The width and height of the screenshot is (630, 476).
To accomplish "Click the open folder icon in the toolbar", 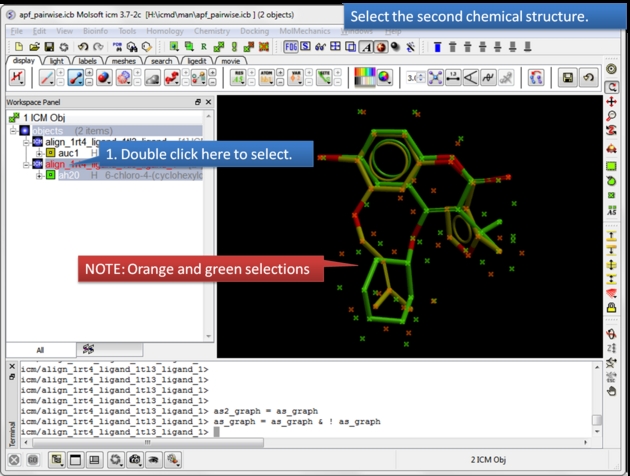I will pyautogui.click(x=35, y=47).
